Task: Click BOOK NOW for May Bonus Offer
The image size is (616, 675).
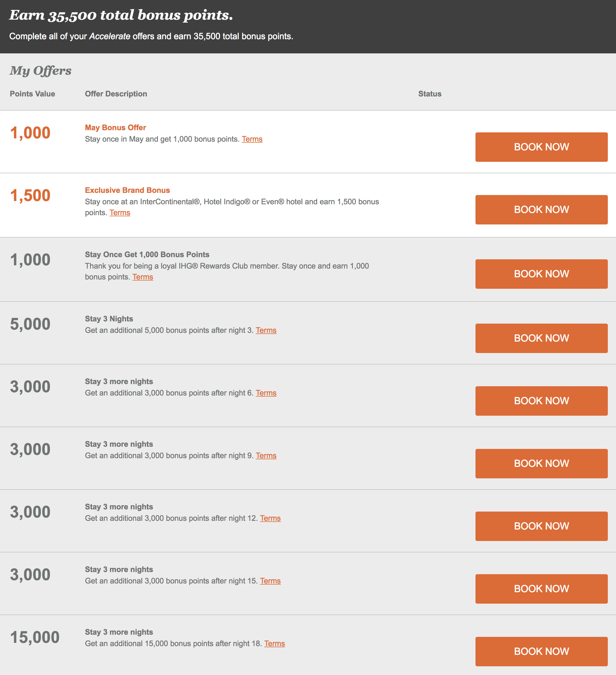Action: [x=541, y=147]
